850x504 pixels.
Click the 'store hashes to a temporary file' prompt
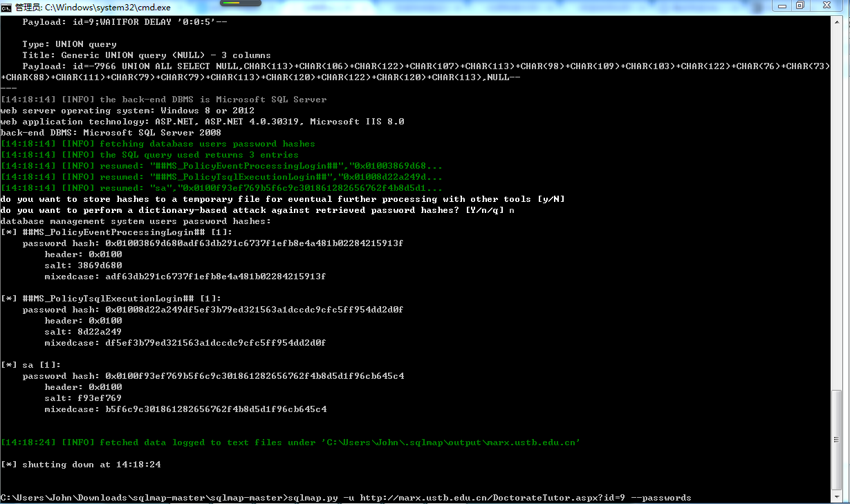click(282, 199)
